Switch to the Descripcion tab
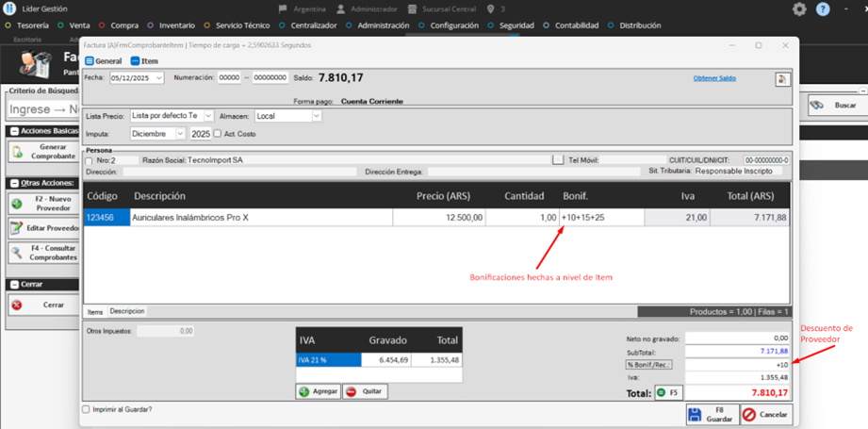 [126, 311]
